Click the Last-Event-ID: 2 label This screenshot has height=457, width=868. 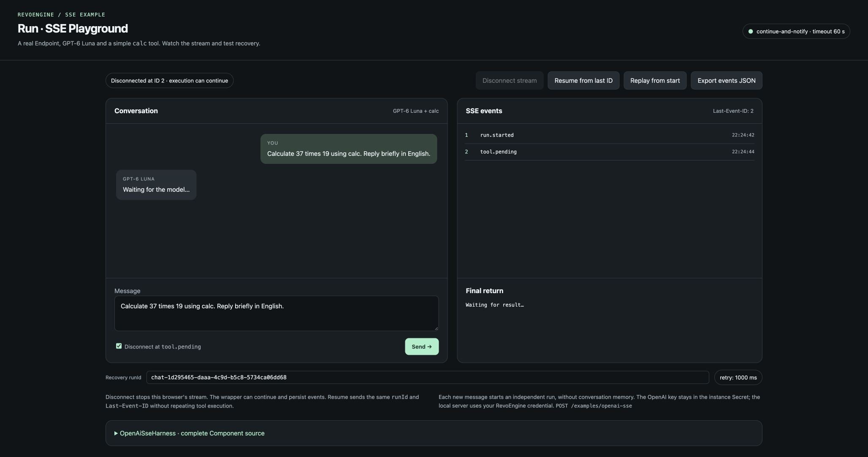(x=733, y=111)
